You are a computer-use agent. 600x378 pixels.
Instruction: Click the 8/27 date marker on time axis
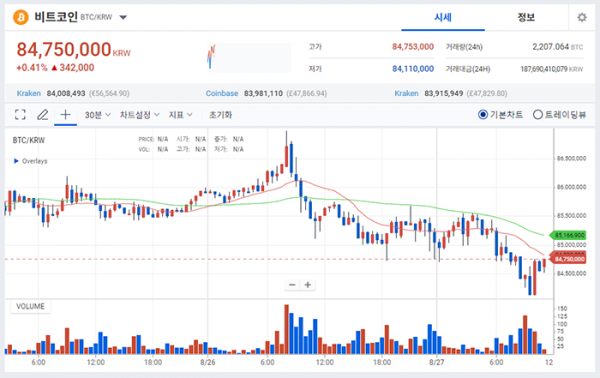tap(437, 362)
